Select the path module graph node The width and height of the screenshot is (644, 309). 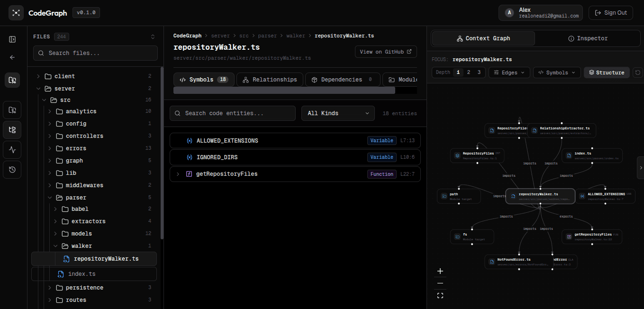pyautogui.click(x=459, y=196)
